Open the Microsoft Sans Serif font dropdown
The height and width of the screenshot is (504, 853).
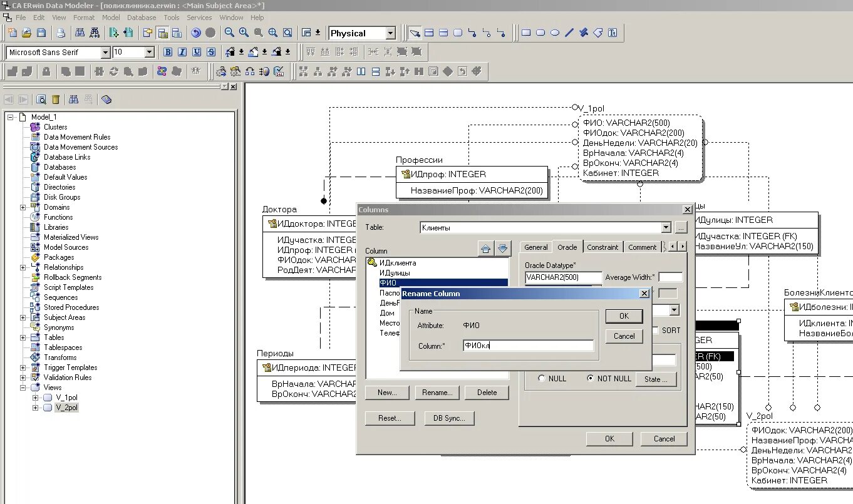tap(105, 53)
